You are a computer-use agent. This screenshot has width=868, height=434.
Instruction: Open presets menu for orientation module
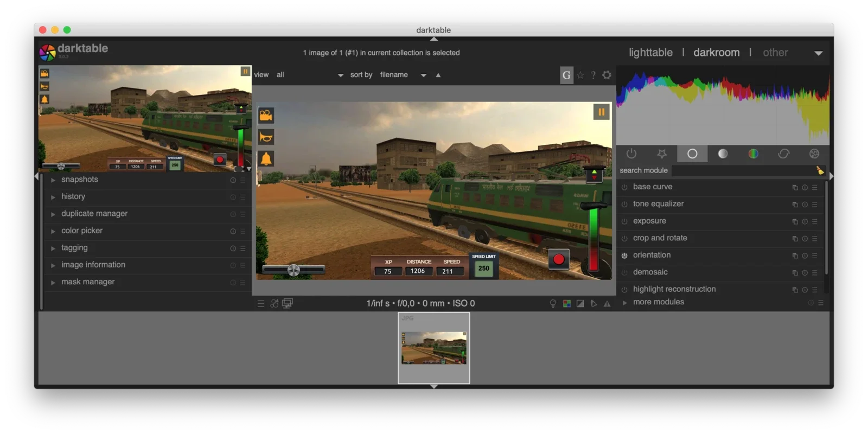click(815, 256)
